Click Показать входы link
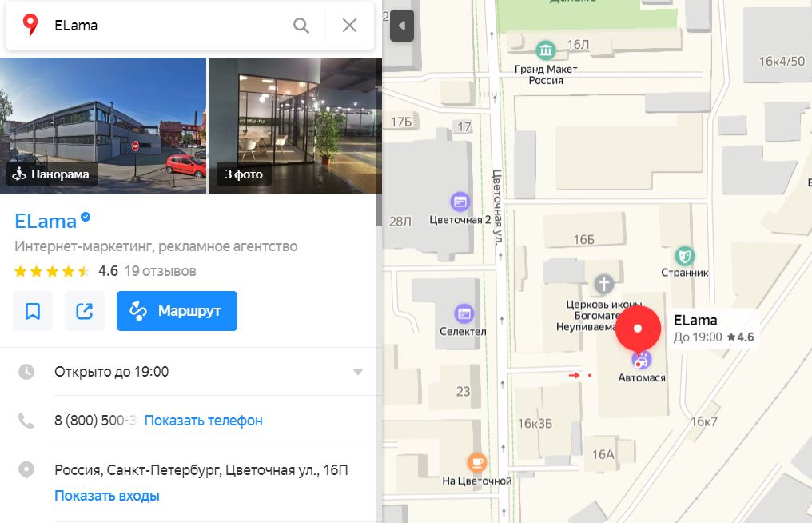Image resolution: width=812 pixels, height=523 pixels. pos(107,496)
